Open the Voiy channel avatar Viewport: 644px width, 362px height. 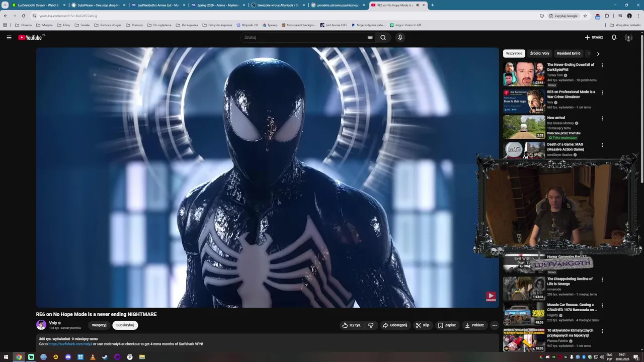41,325
